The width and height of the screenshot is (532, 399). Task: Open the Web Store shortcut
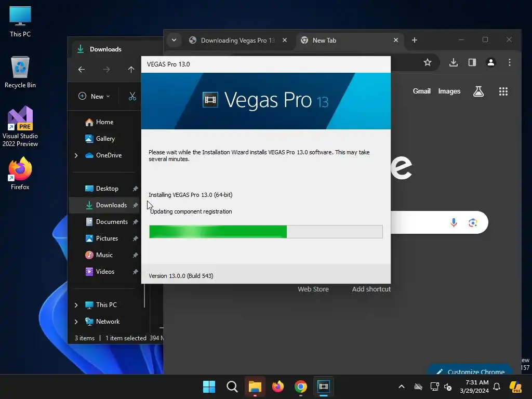click(313, 289)
